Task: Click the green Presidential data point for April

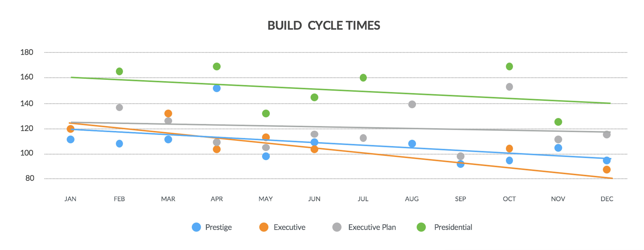Action: click(217, 67)
